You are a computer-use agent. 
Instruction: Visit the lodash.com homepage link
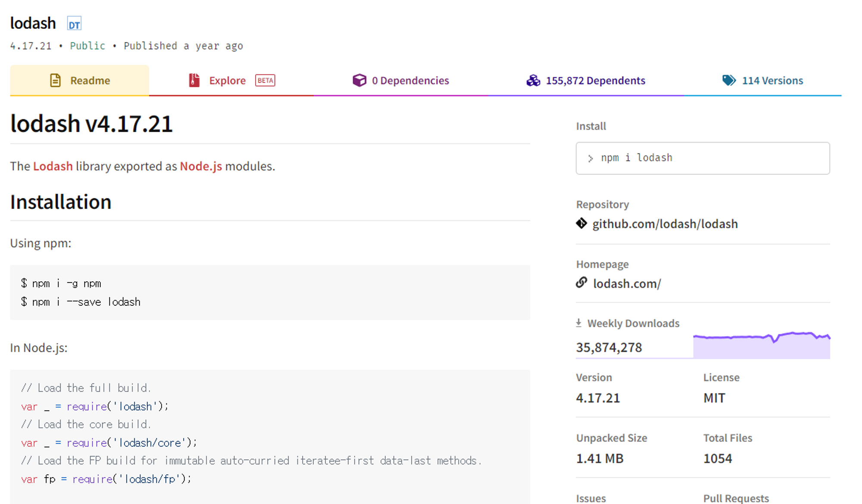(627, 284)
